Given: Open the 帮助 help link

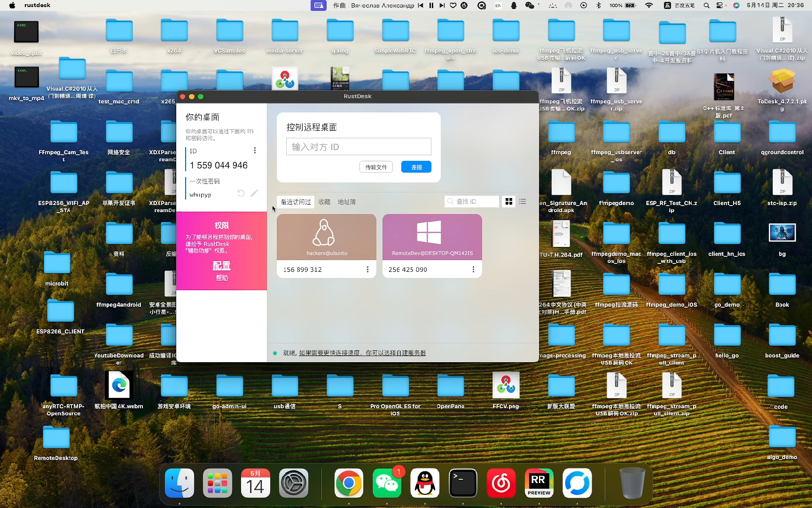Looking at the screenshot, I should (222, 278).
